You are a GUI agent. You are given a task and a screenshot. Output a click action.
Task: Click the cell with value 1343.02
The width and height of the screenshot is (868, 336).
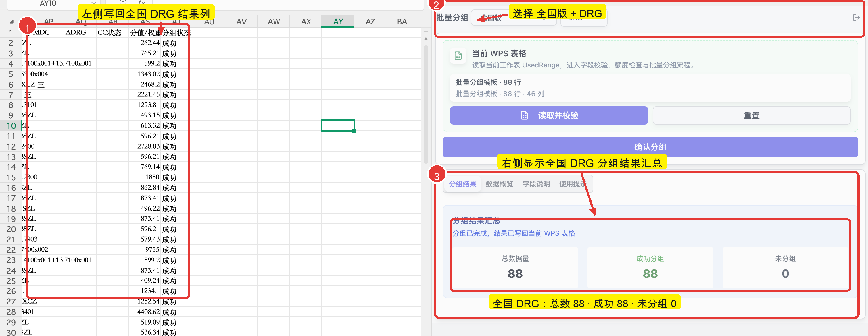(145, 74)
